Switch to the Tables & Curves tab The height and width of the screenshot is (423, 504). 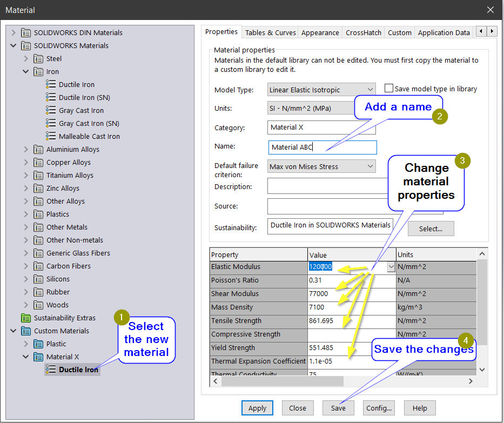tap(270, 32)
